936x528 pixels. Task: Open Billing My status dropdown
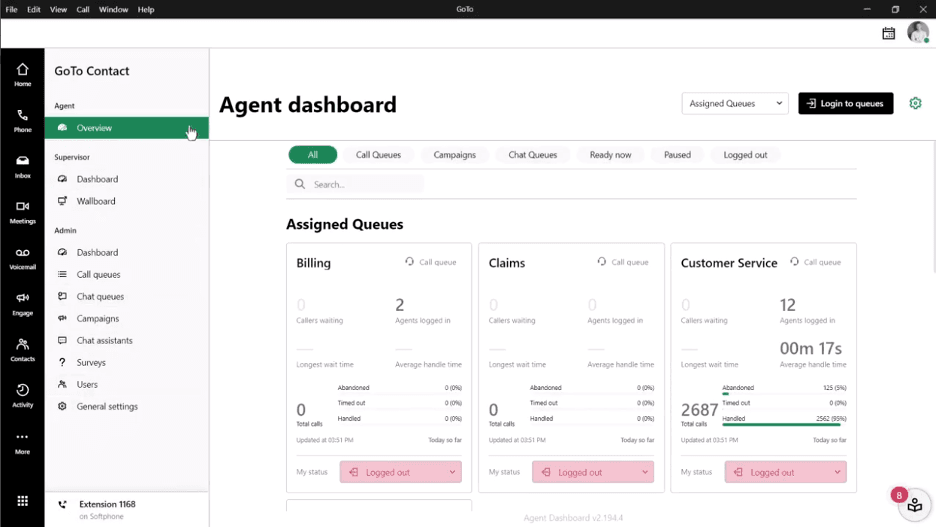click(x=401, y=472)
